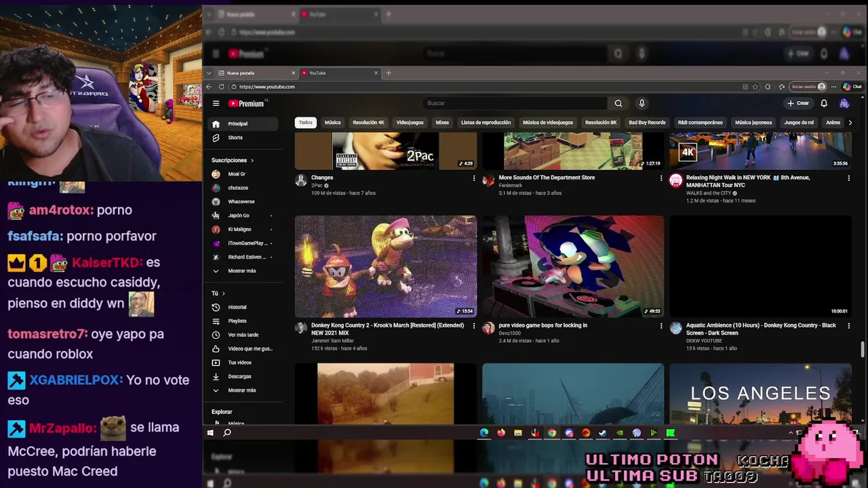Select the Todos filter chip
This screenshot has height=488, width=868.
coord(306,123)
